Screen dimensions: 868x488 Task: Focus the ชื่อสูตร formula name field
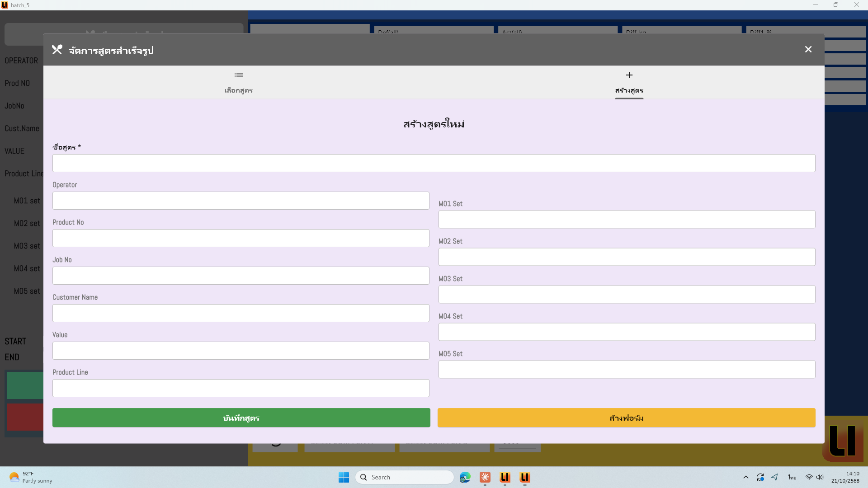tap(434, 163)
